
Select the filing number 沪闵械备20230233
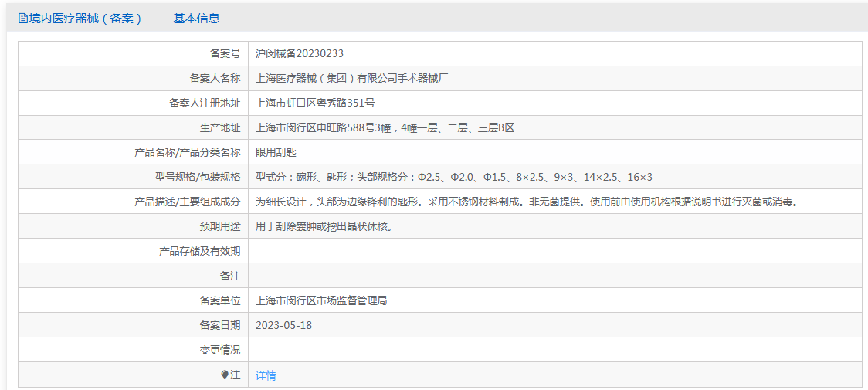[300, 53]
